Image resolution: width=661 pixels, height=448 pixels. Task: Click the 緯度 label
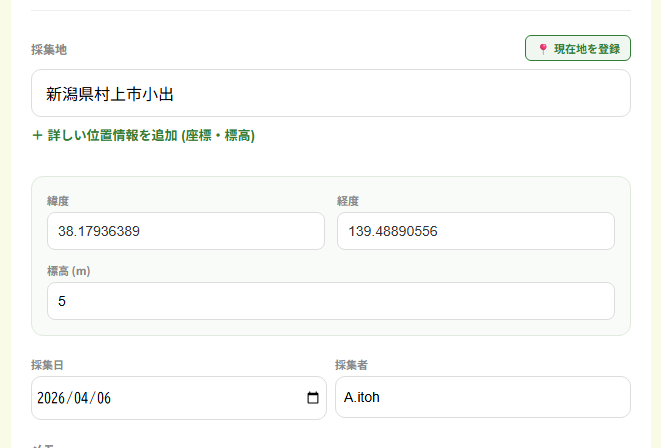click(58, 201)
